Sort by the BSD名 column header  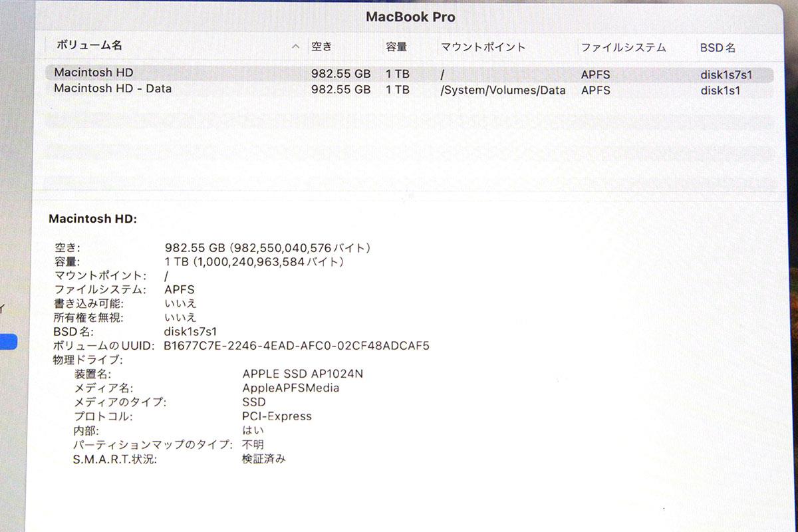[718, 48]
